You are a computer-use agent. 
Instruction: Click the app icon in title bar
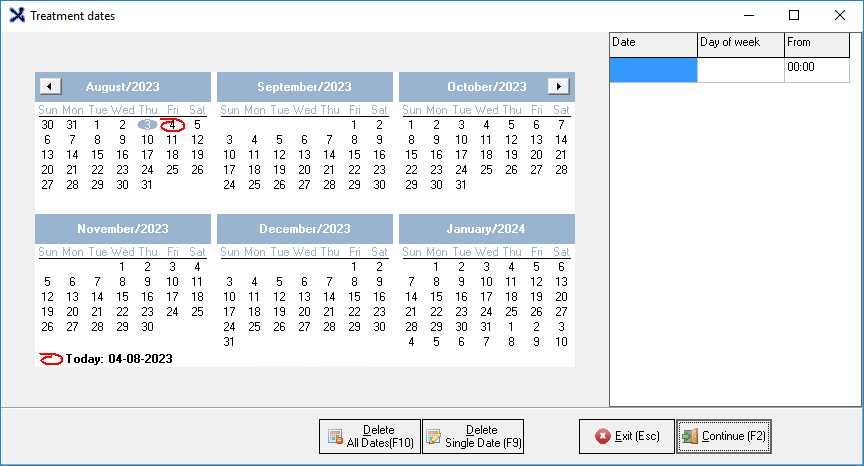click(17, 16)
